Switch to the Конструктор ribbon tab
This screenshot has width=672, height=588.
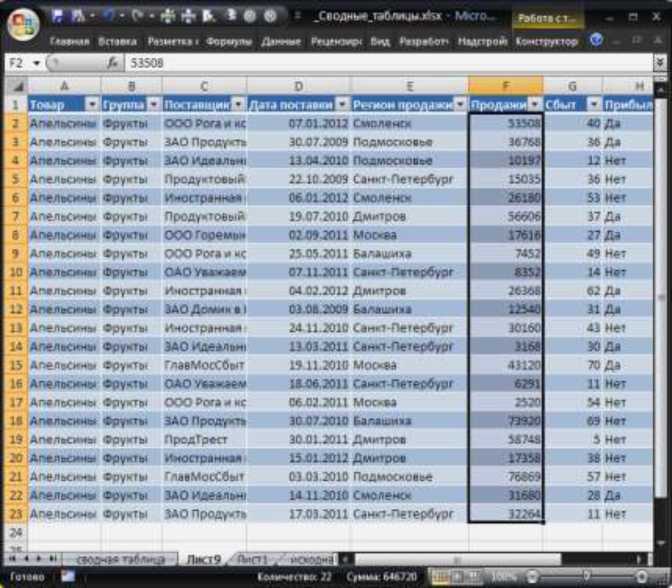[x=546, y=42]
